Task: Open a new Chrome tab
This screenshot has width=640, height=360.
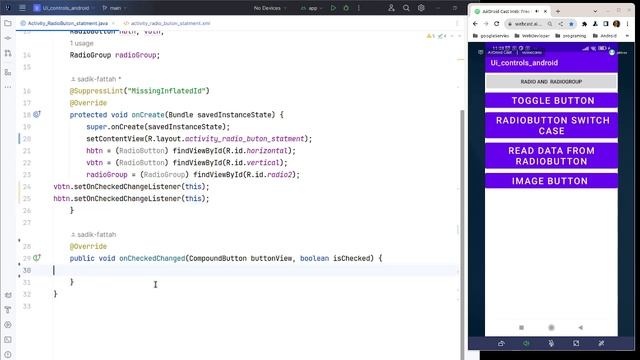Action: click(558, 11)
